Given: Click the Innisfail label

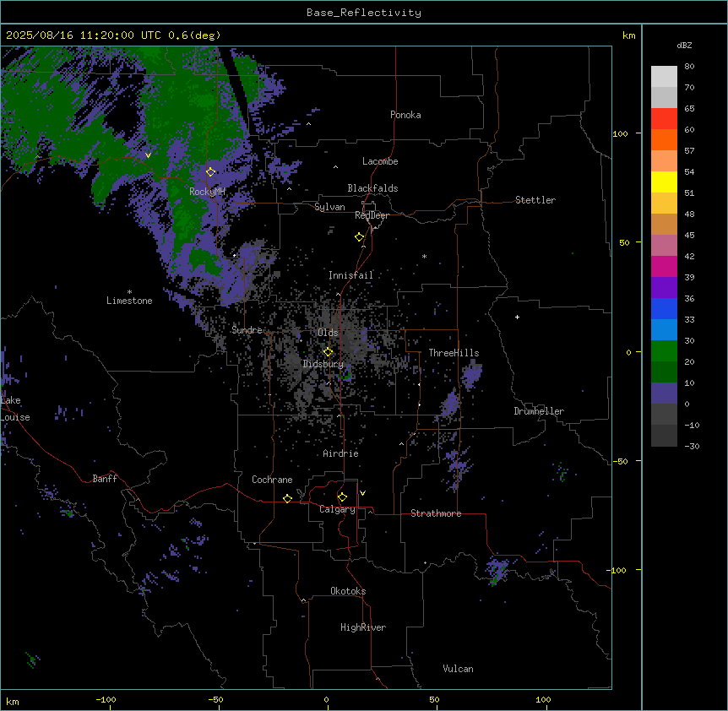Looking at the screenshot, I should [350, 275].
